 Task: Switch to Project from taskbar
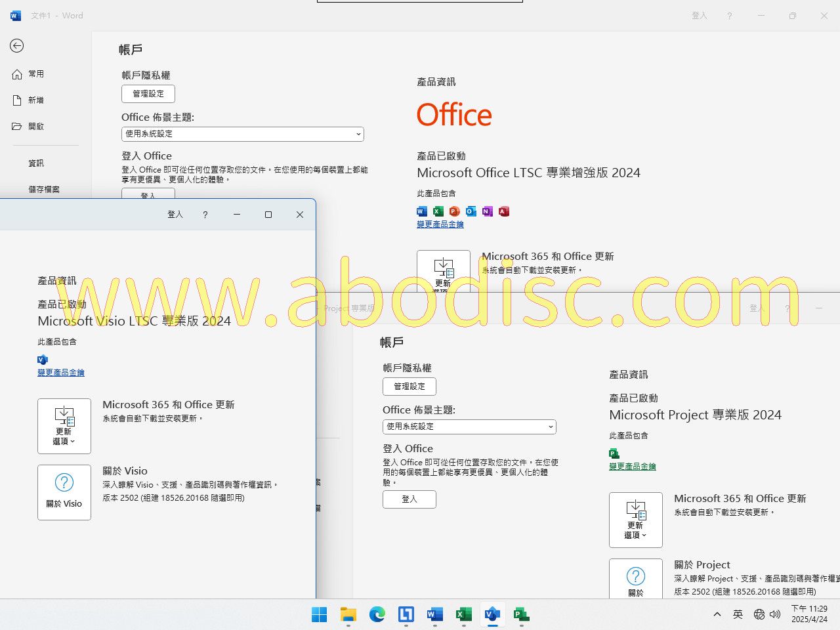coord(522,615)
